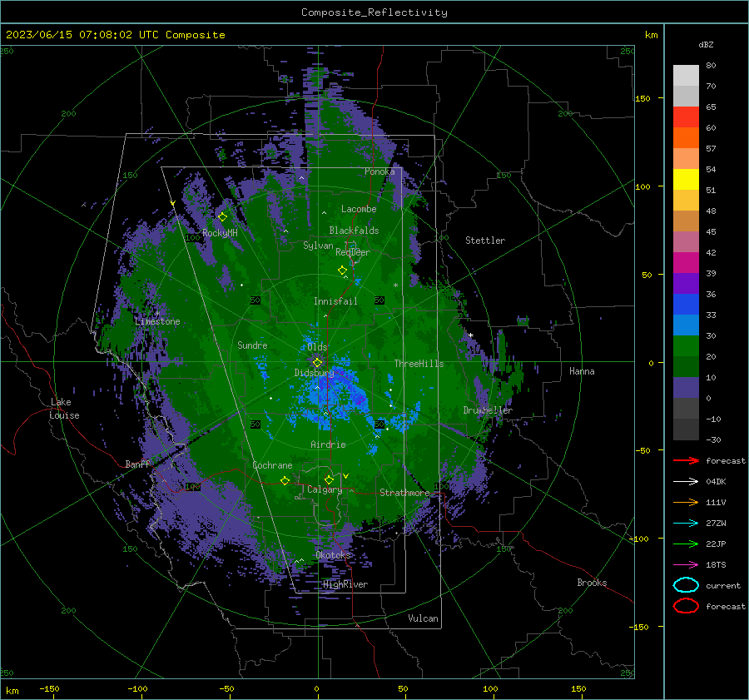Click the Sylvan town label
Screen dimensions: 749x700
(x=318, y=246)
